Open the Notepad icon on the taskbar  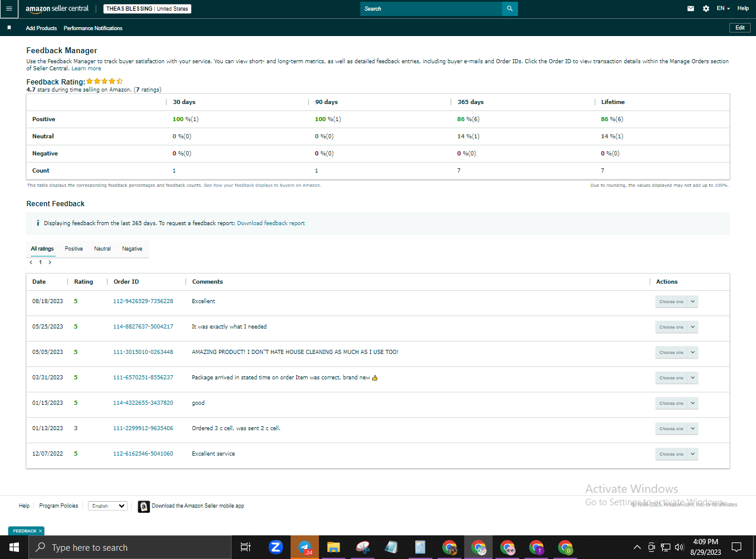[391, 547]
